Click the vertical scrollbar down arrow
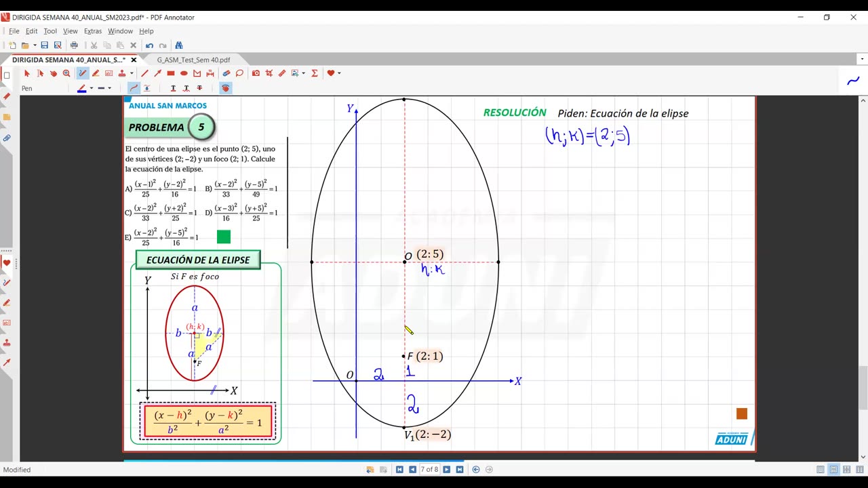This screenshot has height=488, width=868. (863, 457)
